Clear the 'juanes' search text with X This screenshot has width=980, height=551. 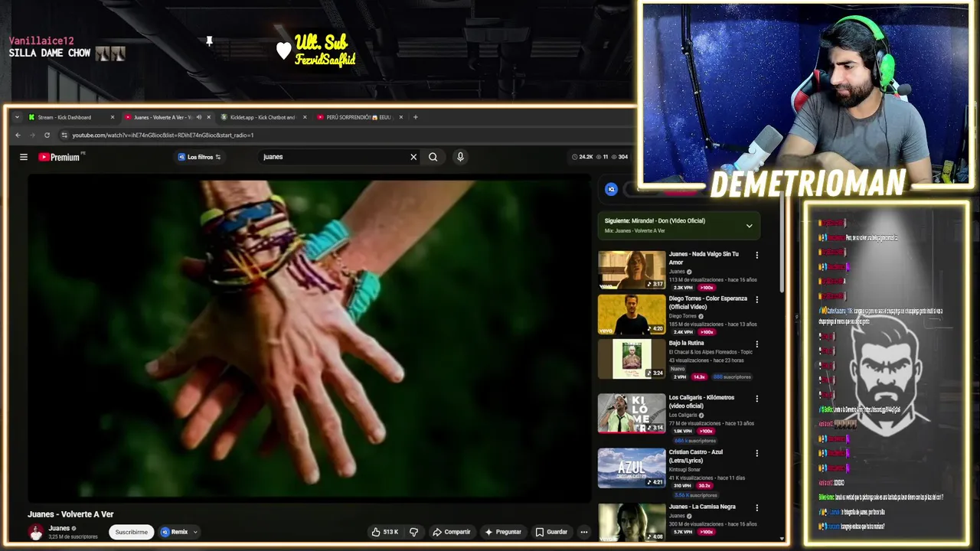click(x=413, y=157)
